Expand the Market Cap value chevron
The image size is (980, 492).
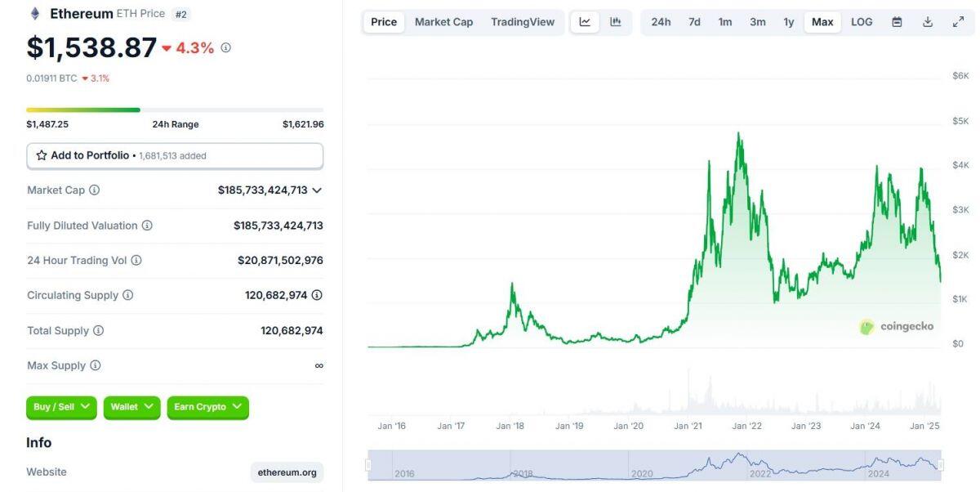[317, 190]
